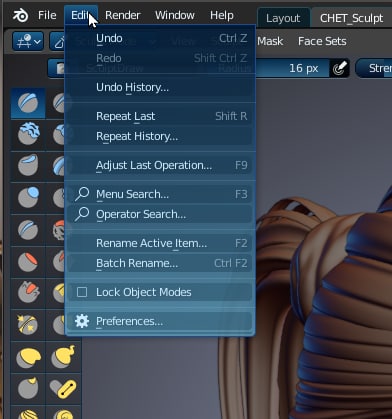The image size is (392, 419).
Task: Open the Render menu
Action: (x=123, y=15)
